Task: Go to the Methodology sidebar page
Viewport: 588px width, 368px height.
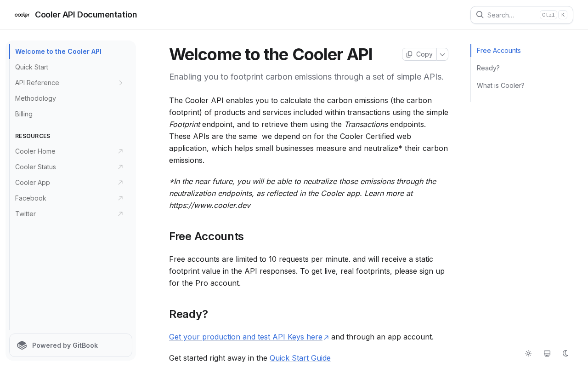Action: pos(35,98)
